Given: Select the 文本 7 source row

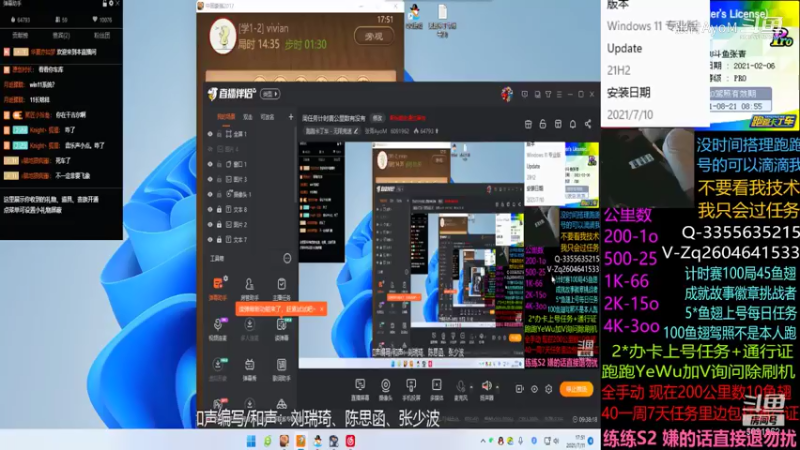Looking at the screenshot, I should pos(250,239).
